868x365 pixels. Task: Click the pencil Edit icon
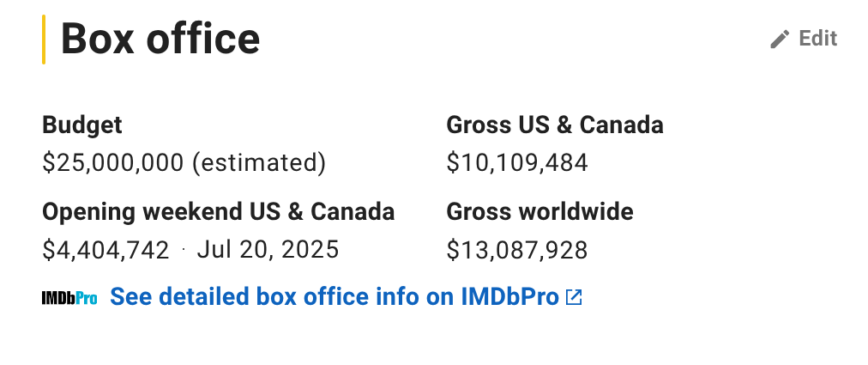(x=779, y=40)
